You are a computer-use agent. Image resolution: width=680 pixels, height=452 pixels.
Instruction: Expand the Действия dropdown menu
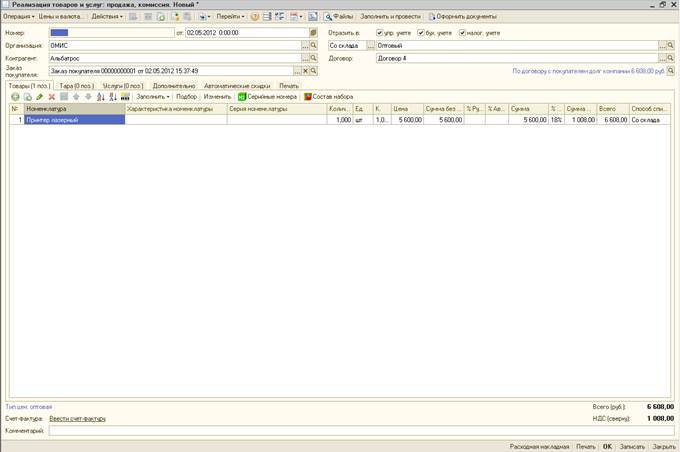pyautogui.click(x=107, y=17)
